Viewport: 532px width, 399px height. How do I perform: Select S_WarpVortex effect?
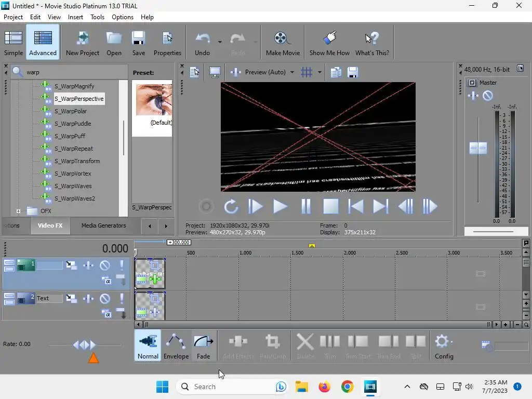(x=73, y=174)
